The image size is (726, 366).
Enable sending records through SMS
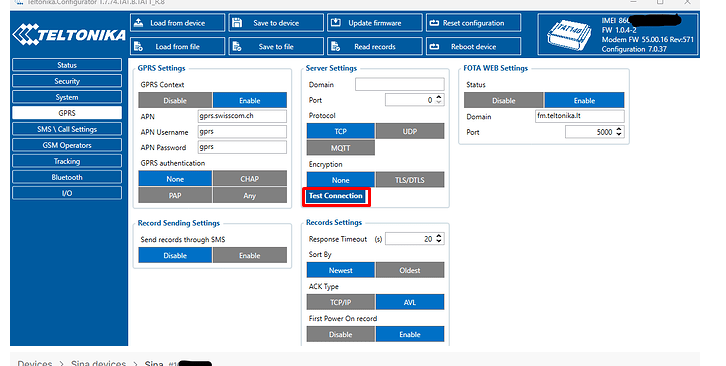coord(250,255)
